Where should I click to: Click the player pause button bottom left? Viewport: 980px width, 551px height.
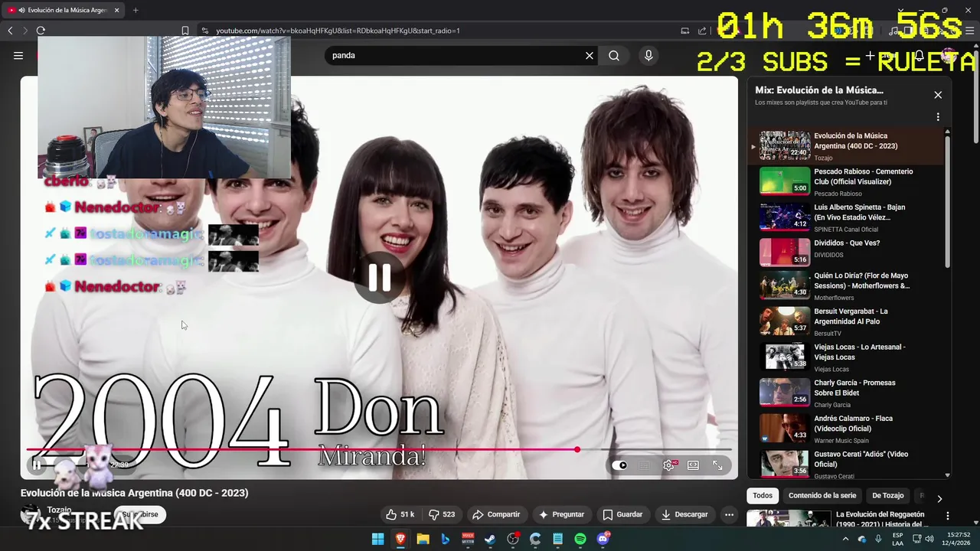pyautogui.click(x=36, y=465)
